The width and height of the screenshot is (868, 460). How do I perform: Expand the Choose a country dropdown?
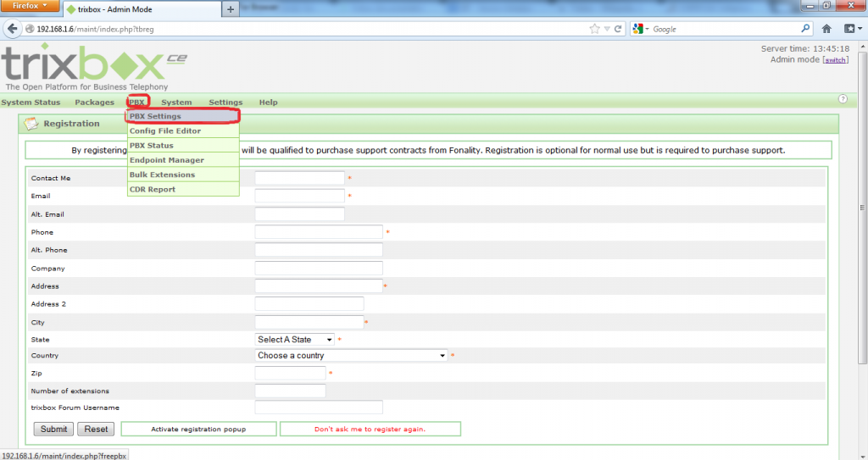click(x=352, y=356)
